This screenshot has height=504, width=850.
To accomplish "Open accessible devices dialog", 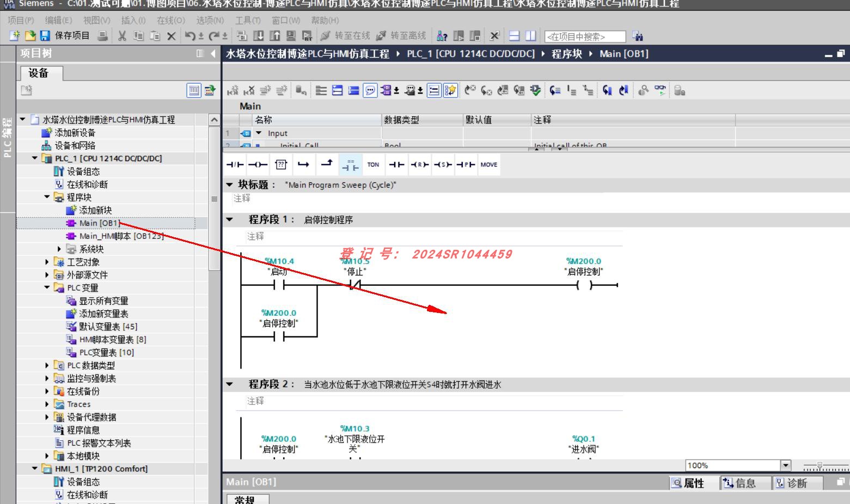I will [x=442, y=36].
